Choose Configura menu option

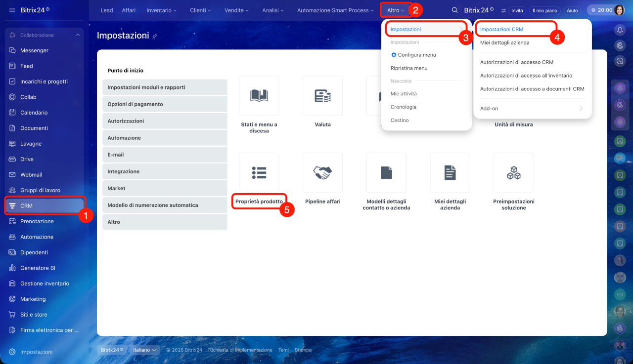416,55
